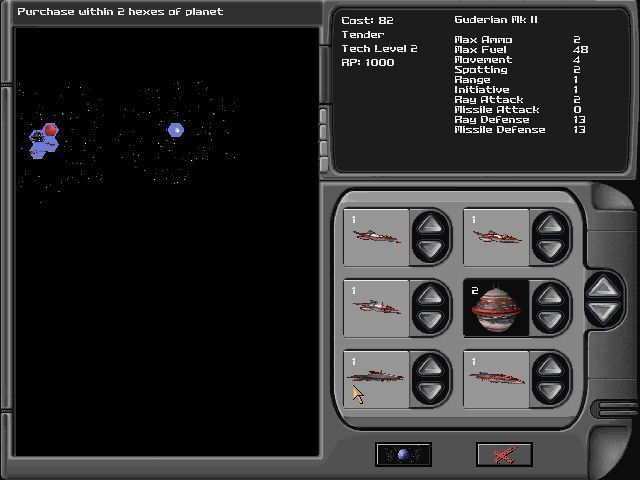Select the ship card in the middle-left slot
640x480 pixels.
376,308
